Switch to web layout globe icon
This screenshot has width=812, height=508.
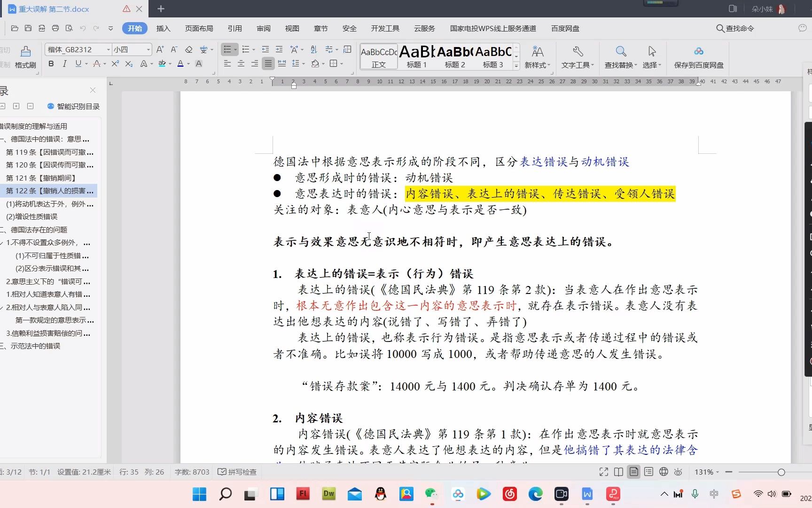click(664, 472)
